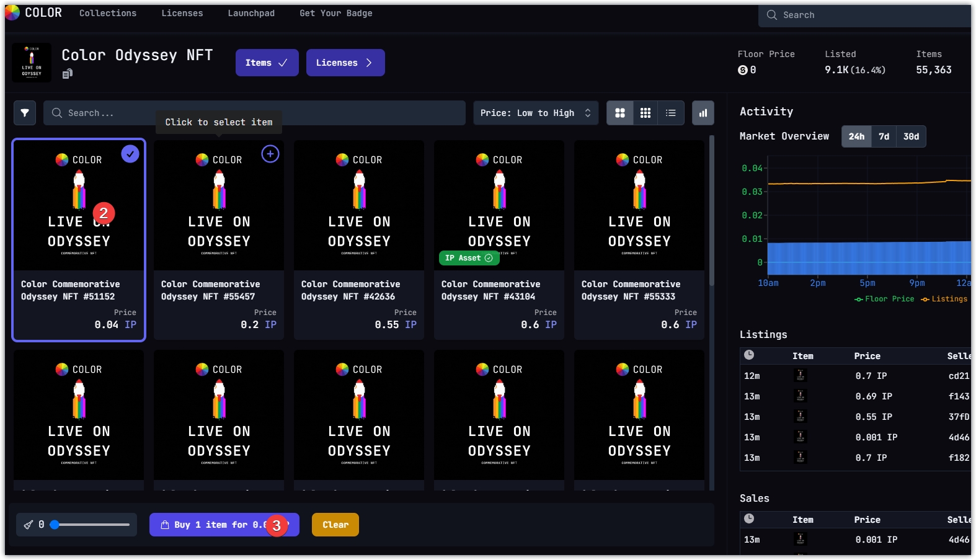
Task: Open the Collections menu
Action: tap(108, 13)
